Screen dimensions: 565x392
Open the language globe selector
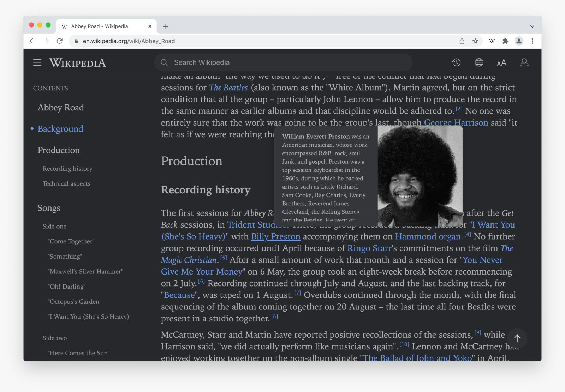(479, 62)
